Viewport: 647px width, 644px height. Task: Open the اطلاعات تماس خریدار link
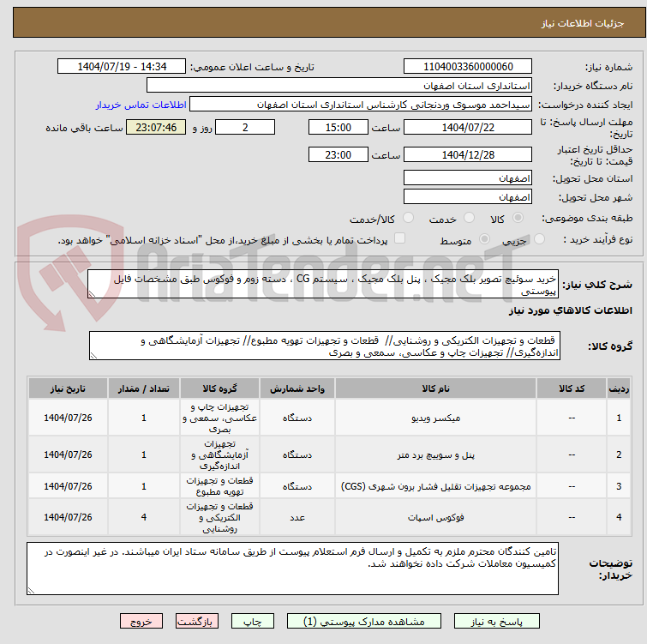click(x=141, y=105)
